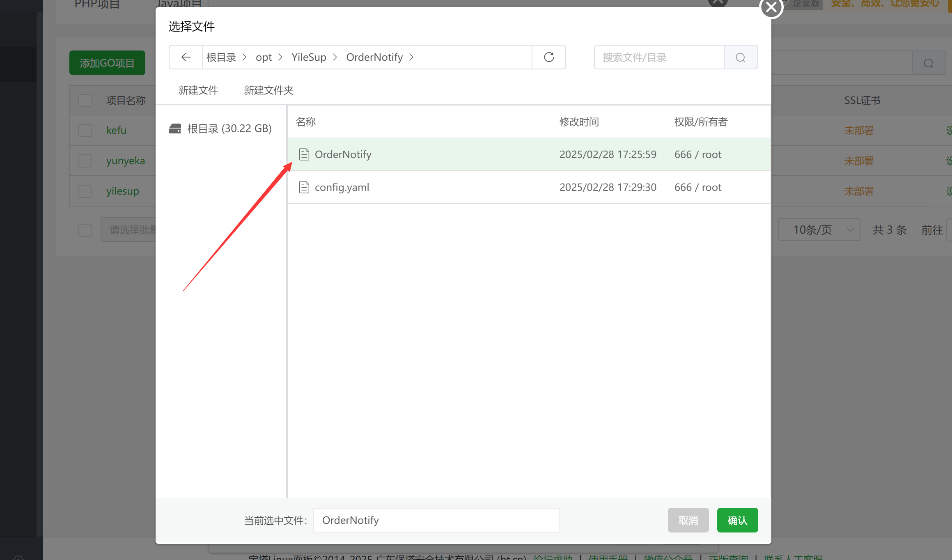Check the yunyeka project checkbox
The width and height of the screenshot is (952, 560).
click(x=85, y=161)
